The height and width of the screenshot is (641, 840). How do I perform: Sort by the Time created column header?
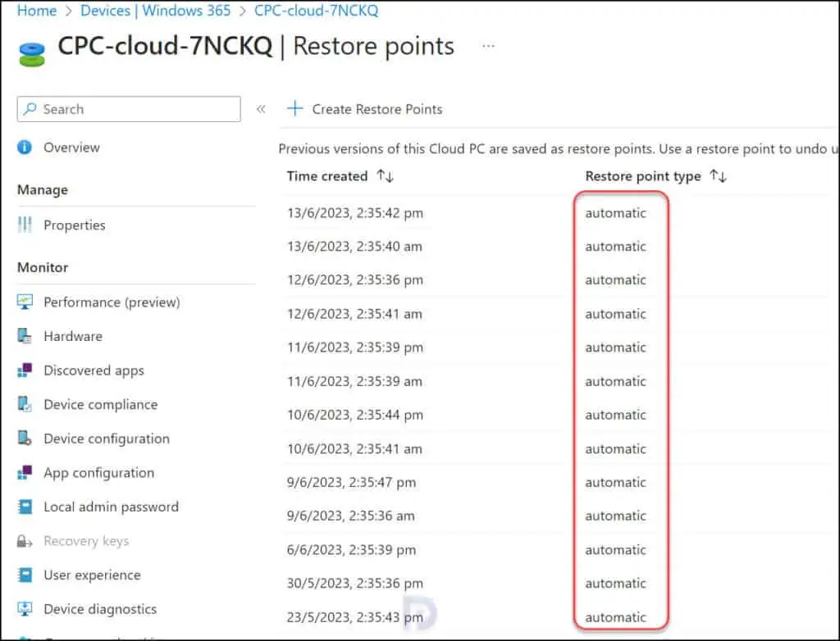click(x=326, y=176)
